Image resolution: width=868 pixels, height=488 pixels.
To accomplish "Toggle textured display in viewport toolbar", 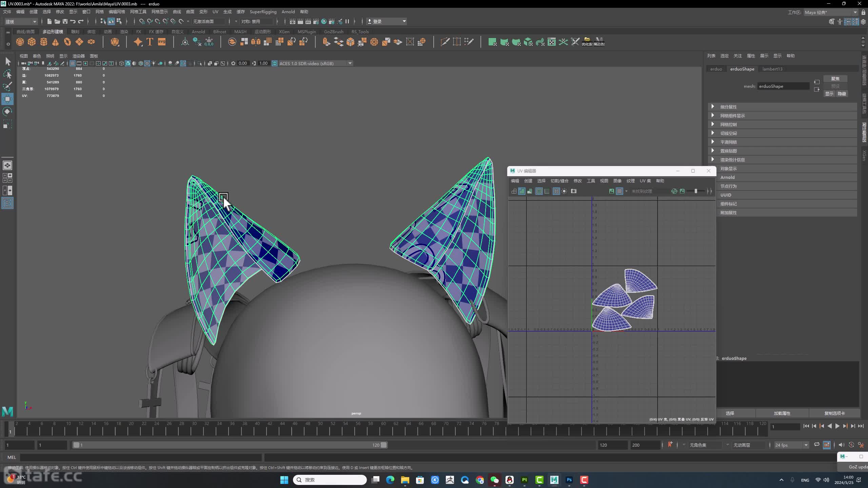I will coord(147,63).
